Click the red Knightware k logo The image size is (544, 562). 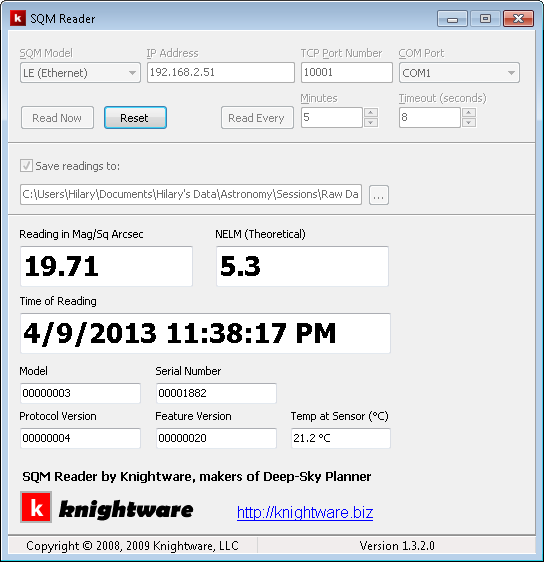[36, 507]
